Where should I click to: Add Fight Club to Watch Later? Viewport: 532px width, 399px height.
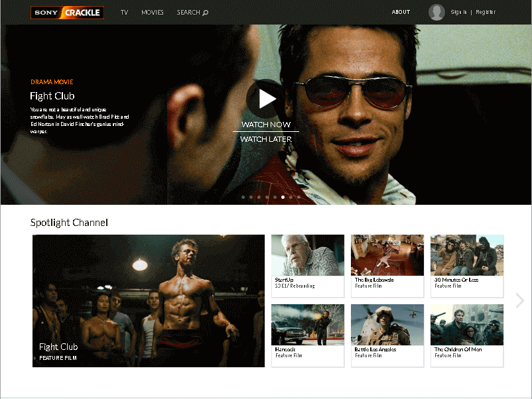pos(266,139)
